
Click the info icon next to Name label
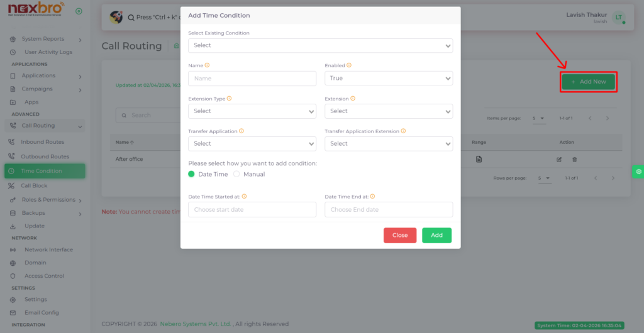click(x=208, y=65)
